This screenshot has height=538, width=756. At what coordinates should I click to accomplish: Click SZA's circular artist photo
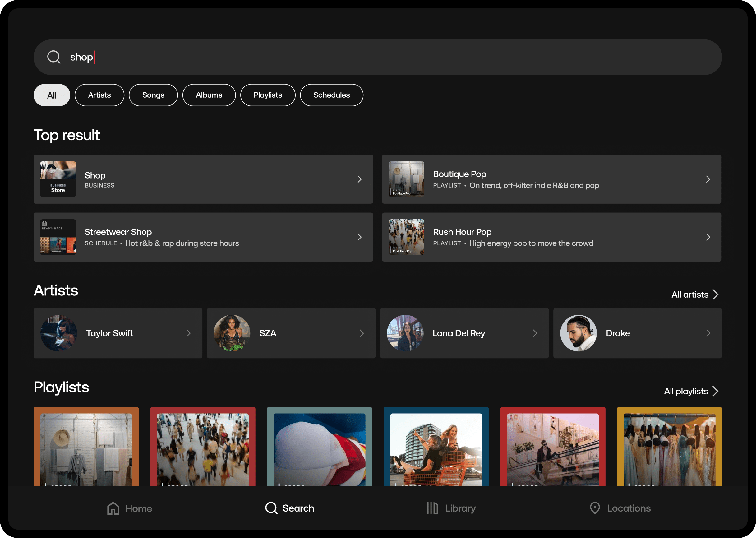pyautogui.click(x=232, y=333)
